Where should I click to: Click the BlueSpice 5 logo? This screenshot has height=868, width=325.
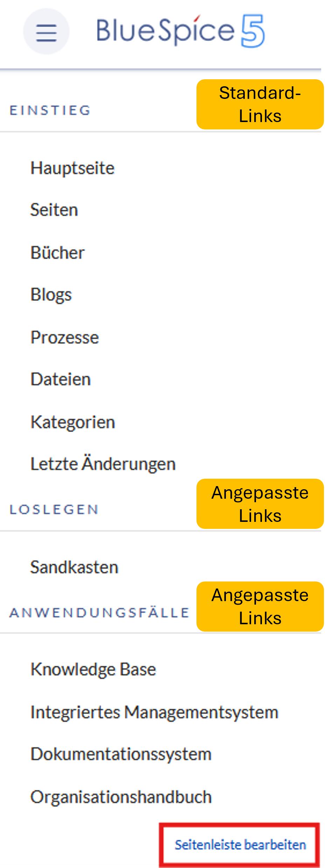coord(180,31)
